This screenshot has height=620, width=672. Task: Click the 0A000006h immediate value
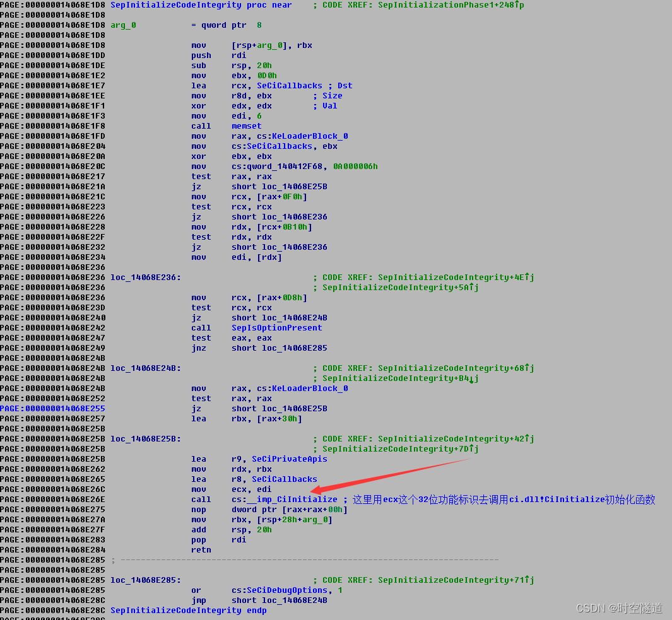(x=355, y=167)
